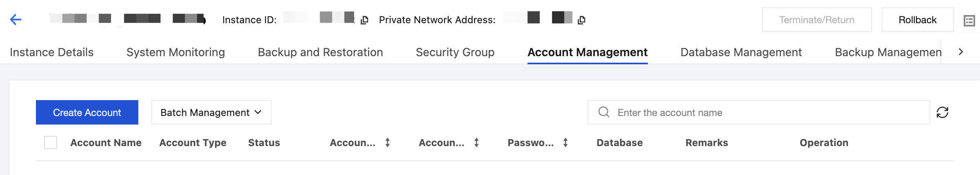Tick the select-all accounts checkbox
This screenshot has height=175, width=980.
(51, 142)
